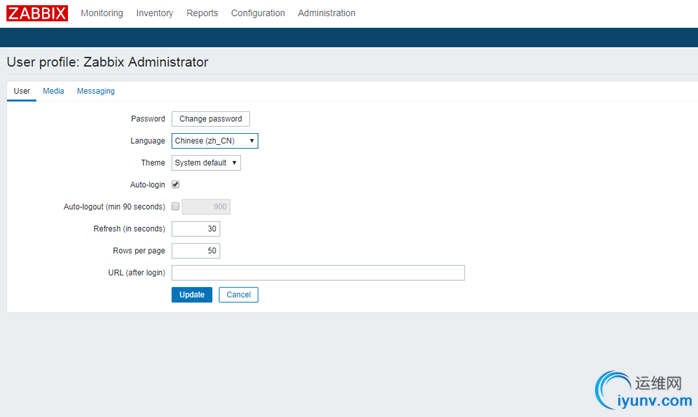Click the Auto-logout (min 90 seconds) label
The image size is (698, 417).
tap(114, 206)
